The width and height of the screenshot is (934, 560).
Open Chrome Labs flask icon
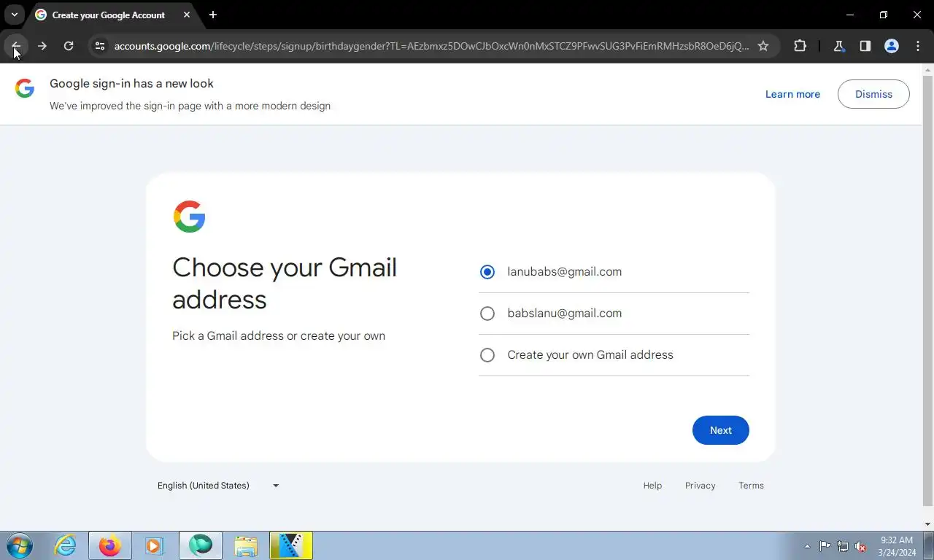click(x=839, y=46)
